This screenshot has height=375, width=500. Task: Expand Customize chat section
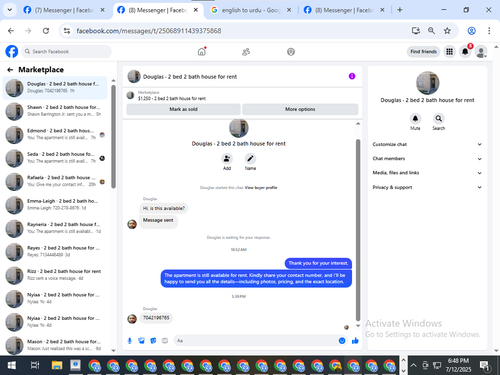(x=427, y=144)
